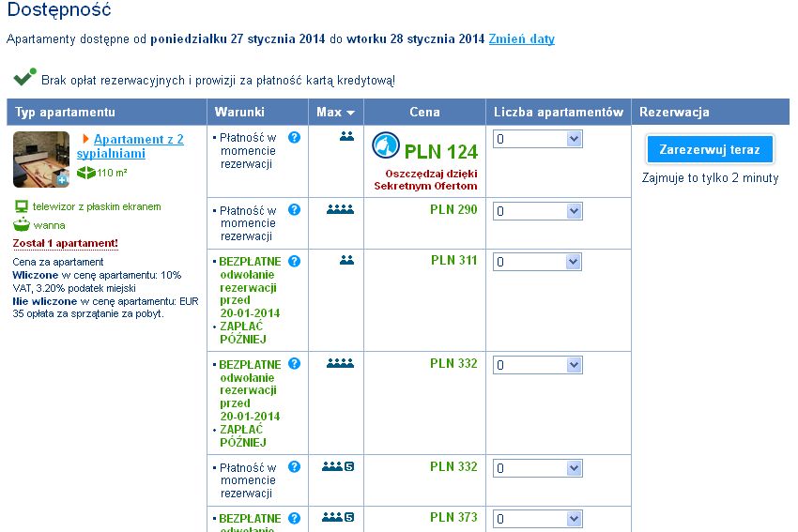Viewport: 798px width, 532px height.
Task: Open quantity dropdown in the four-person PLN 332 row
Action: click(537, 365)
